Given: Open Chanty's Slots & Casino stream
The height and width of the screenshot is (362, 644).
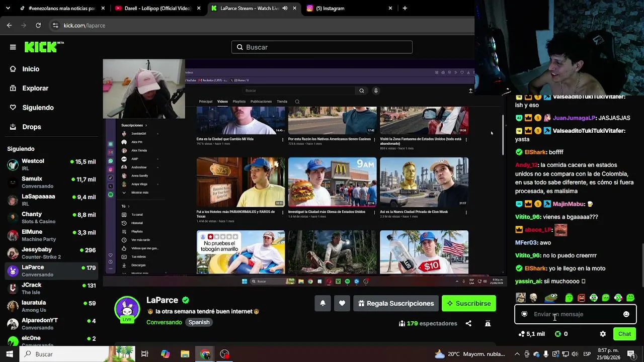Looking at the screenshot, I should (x=51, y=218).
